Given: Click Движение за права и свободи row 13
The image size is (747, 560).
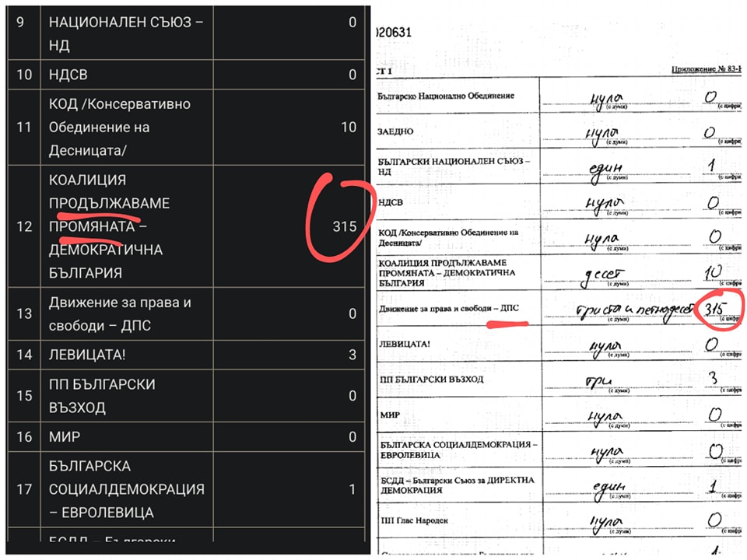Looking at the screenshot, I should tap(186, 313).
